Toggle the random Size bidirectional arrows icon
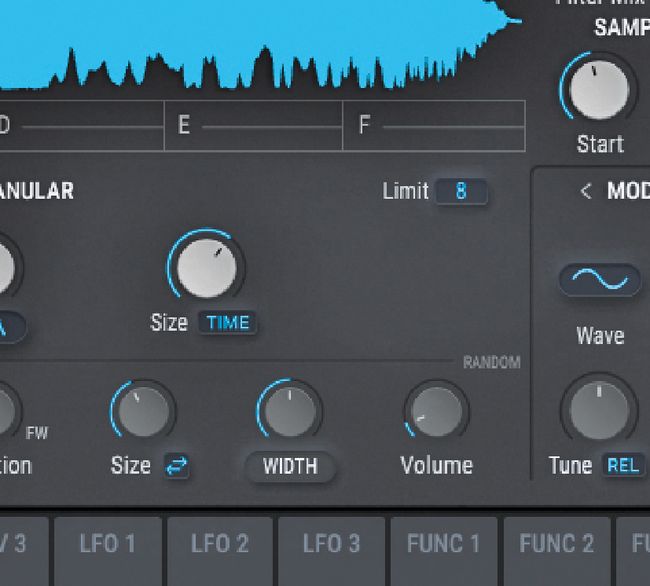Image resolution: width=650 pixels, height=586 pixels. (177, 466)
